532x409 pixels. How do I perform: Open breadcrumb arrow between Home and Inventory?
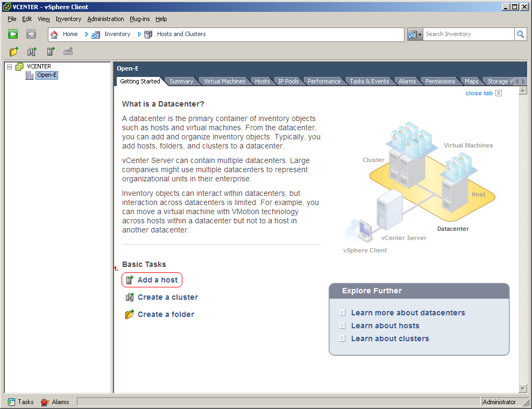(x=87, y=34)
